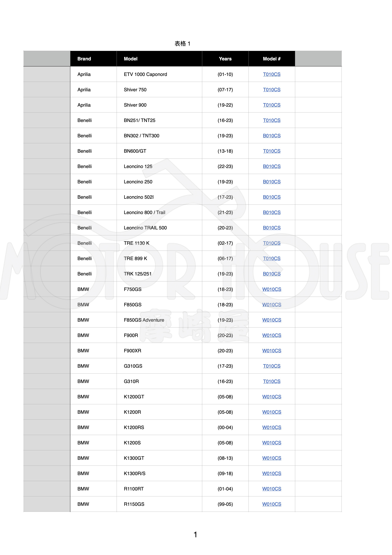Screen dimensions: 392x555
Task: Click the W010CS link for F850GS Adventure
Action: [x=272, y=320]
